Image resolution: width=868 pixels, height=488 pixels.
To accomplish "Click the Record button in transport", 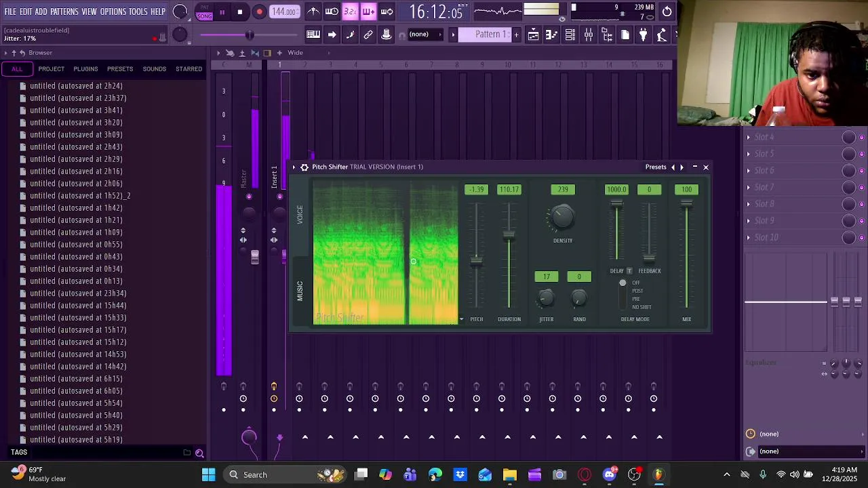I will (259, 12).
